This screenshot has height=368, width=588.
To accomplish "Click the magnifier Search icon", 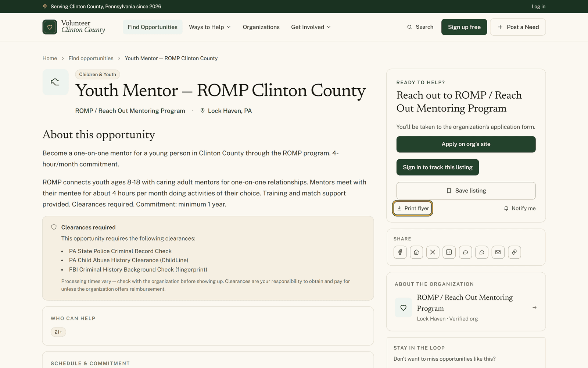I will [409, 27].
